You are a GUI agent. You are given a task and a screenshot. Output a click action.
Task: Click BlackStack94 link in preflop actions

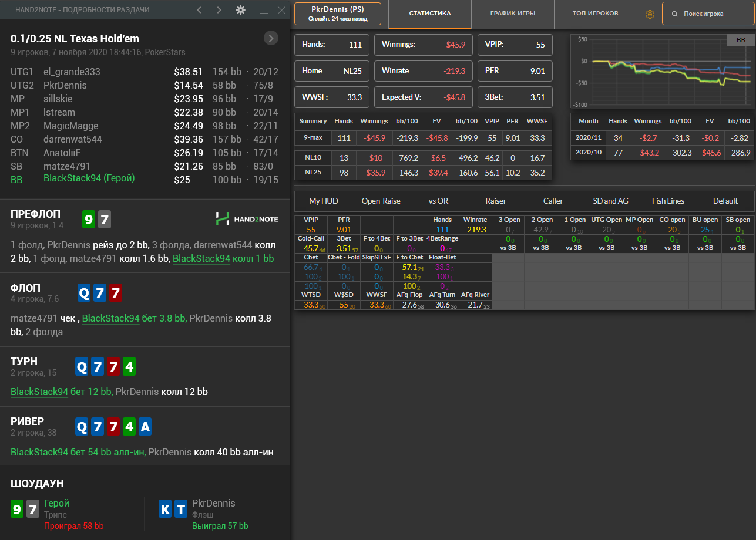click(x=201, y=258)
